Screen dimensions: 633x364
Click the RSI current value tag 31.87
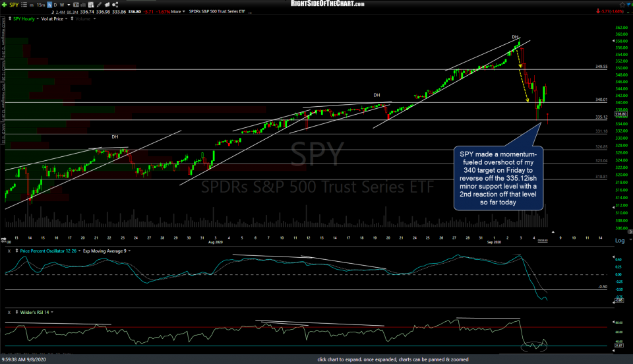[x=619, y=346]
